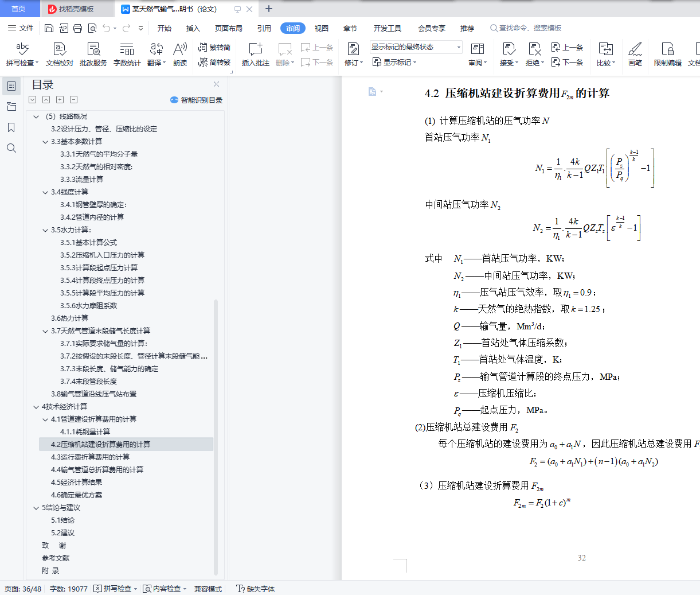Click the 目录 panel vertical scrollbar

[216, 437]
